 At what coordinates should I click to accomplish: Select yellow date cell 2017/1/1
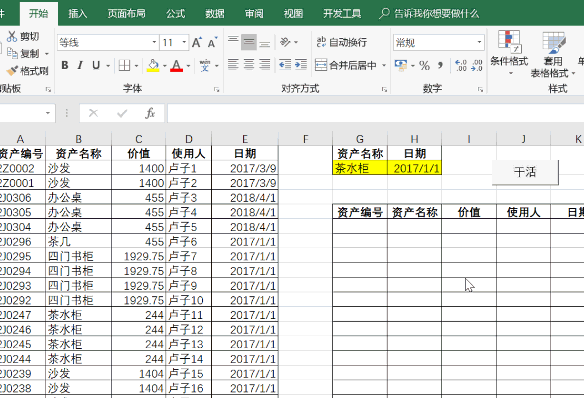[x=415, y=168]
